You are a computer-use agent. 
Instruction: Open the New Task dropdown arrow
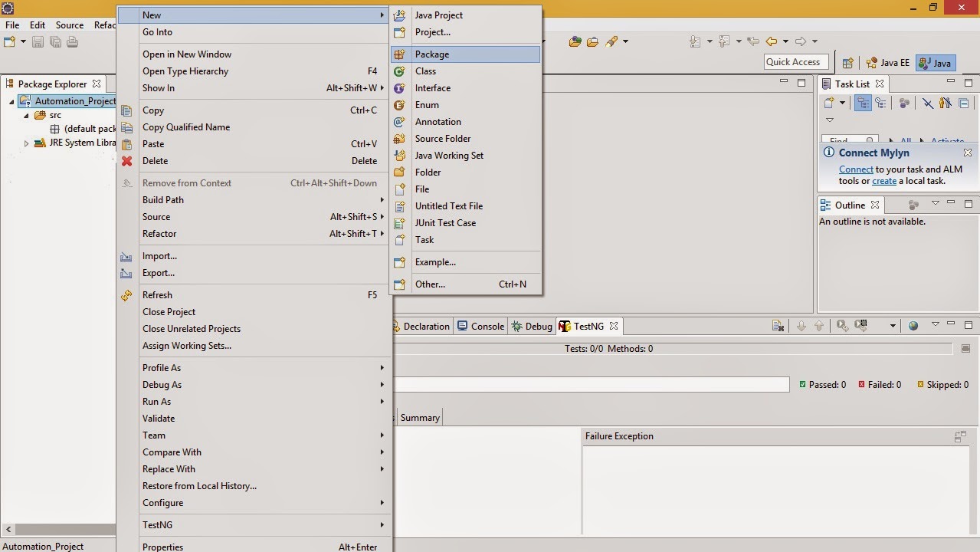(842, 103)
